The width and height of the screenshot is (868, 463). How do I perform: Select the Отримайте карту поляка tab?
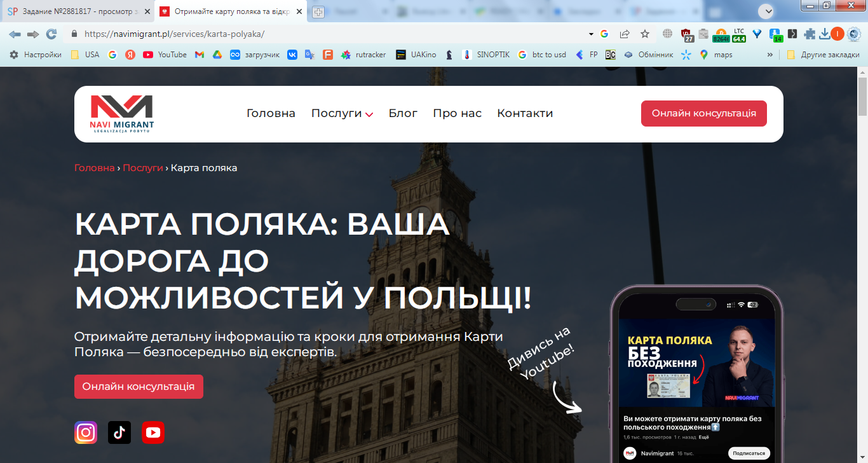pos(229,11)
